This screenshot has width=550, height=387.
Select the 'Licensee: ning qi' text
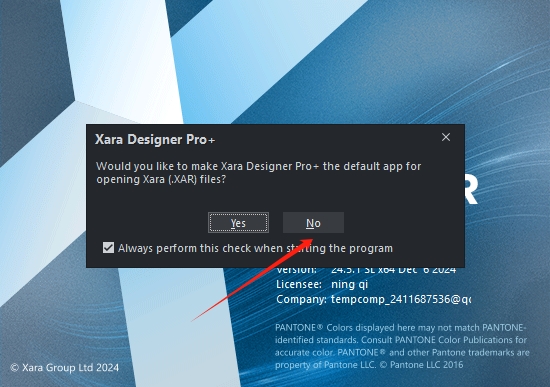point(322,284)
